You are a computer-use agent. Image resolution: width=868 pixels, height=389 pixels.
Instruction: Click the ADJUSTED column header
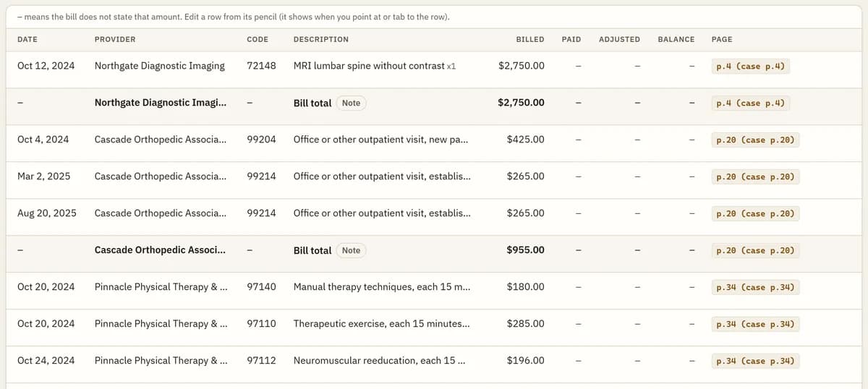[x=619, y=39]
